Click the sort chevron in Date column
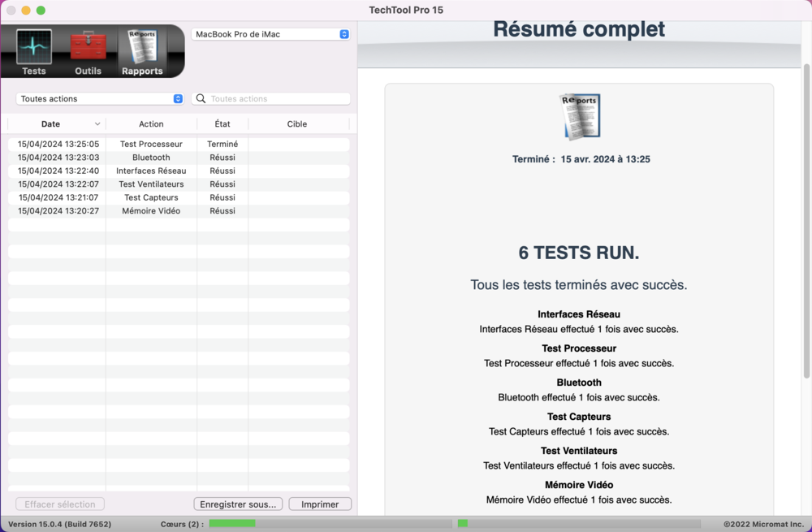812x532 pixels. (x=97, y=124)
